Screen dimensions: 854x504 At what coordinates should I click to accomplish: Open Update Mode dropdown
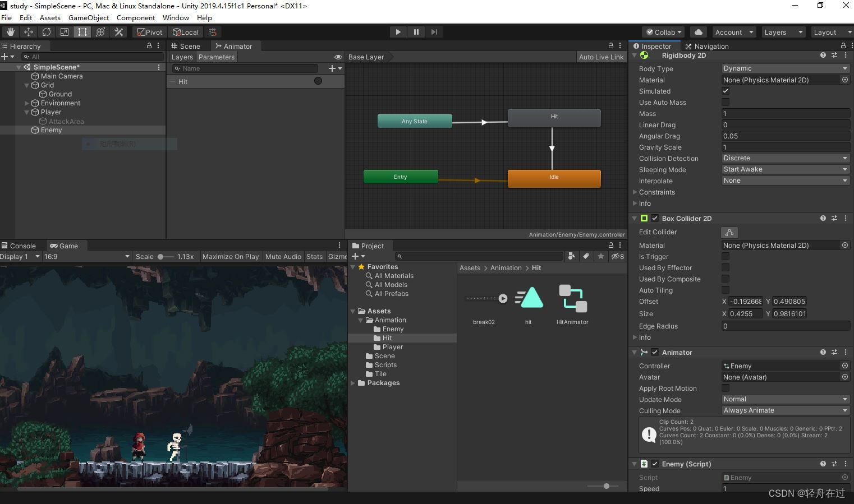[x=786, y=399]
